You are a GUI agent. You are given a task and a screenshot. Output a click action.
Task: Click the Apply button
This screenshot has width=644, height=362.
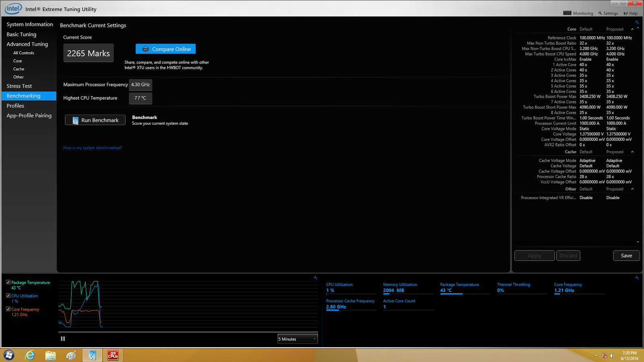click(x=535, y=255)
